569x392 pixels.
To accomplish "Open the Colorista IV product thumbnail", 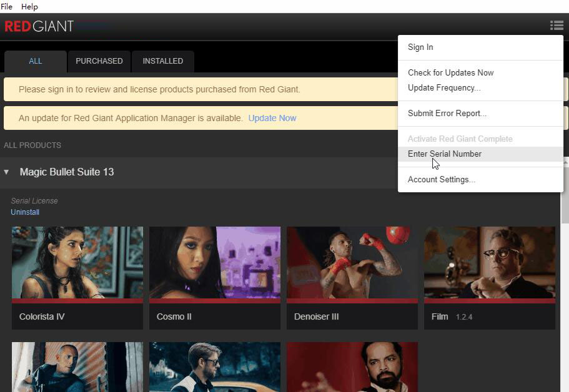I will 77,263.
